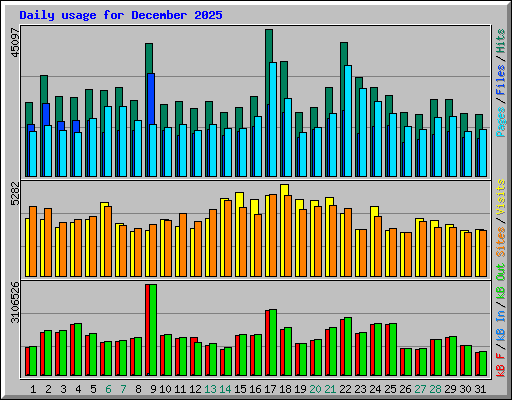Click green weekend day 6 label

click(108, 389)
